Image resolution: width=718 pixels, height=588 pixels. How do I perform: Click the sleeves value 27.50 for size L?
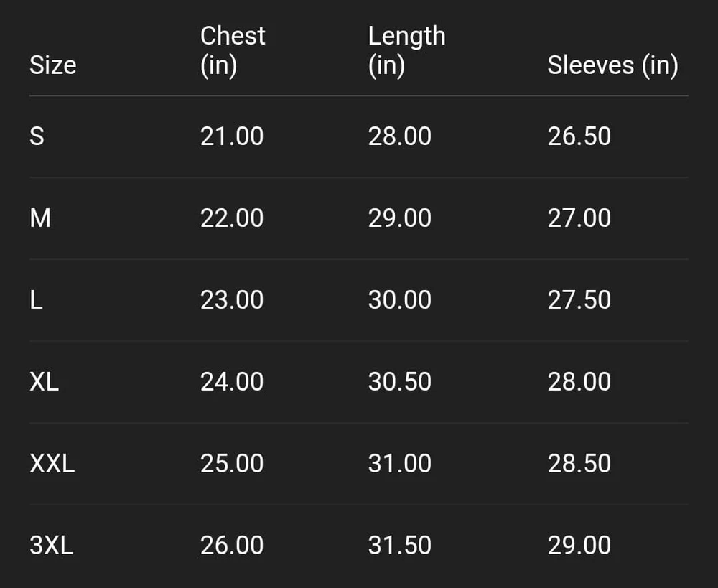click(579, 299)
